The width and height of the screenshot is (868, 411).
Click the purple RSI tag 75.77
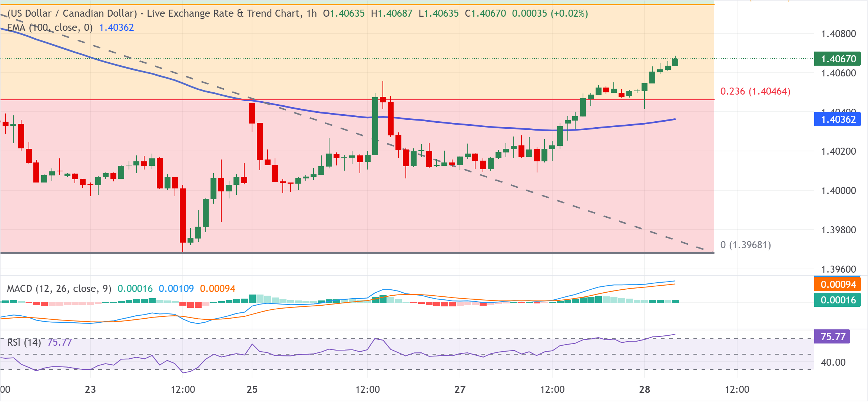[x=832, y=336]
